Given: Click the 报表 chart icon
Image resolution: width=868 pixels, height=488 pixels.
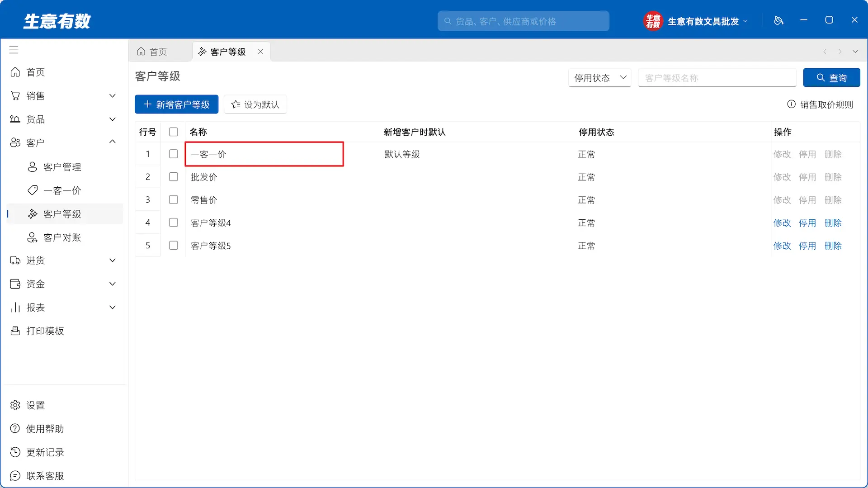Looking at the screenshot, I should [15, 307].
